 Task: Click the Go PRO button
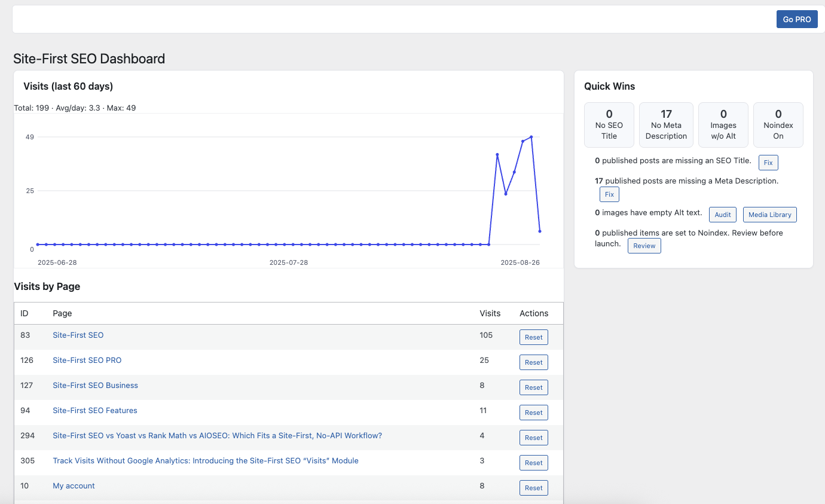click(796, 19)
